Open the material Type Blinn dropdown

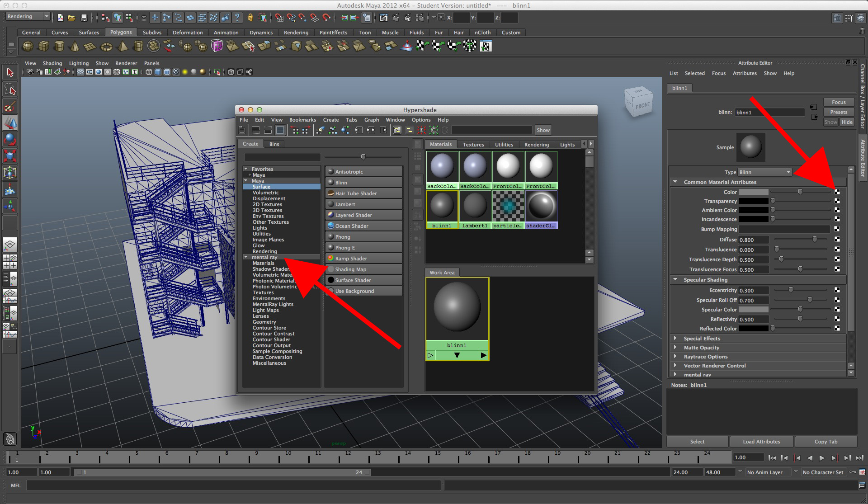(x=765, y=172)
